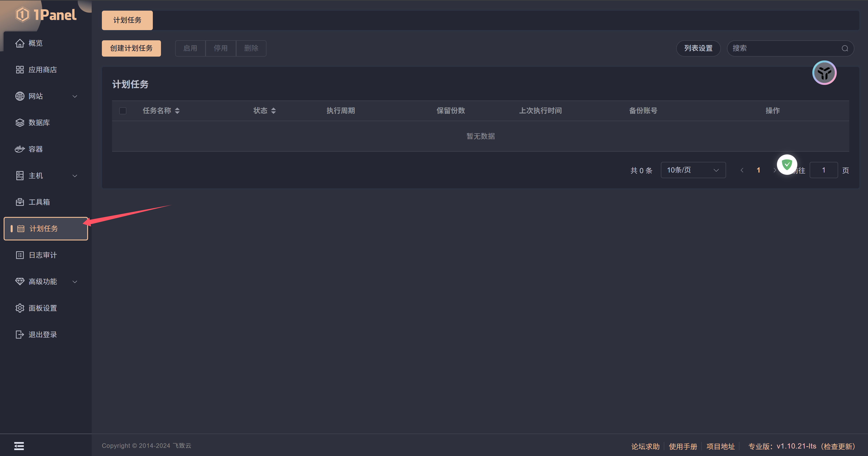
Task: Click the jump-to-page number input
Action: pos(824,170)
